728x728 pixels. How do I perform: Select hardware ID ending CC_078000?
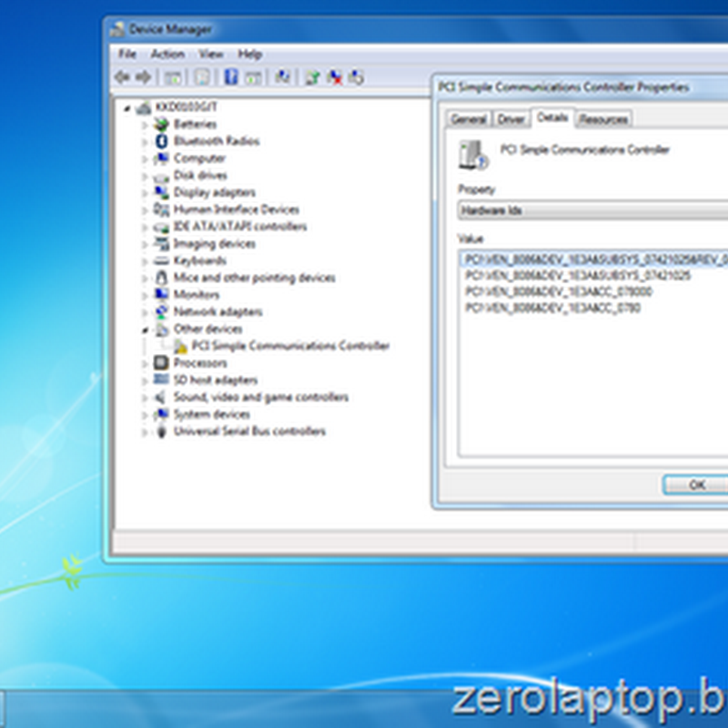(559, 291)
